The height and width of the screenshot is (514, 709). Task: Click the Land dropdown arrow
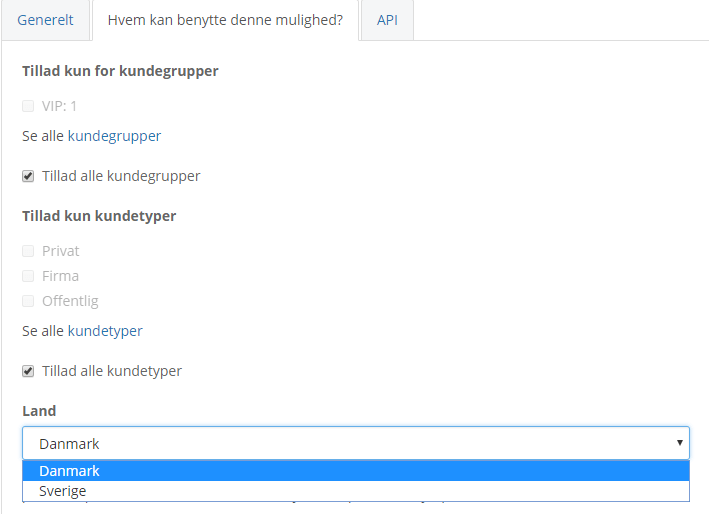coord(679,443)
